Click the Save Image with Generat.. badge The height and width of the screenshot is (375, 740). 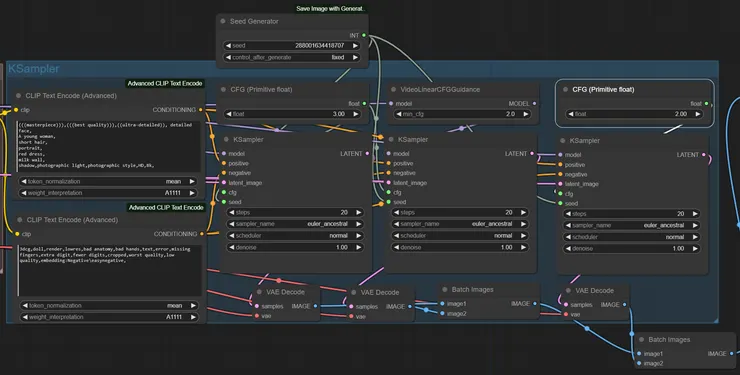pyautogui.click(x=330, y=8)
